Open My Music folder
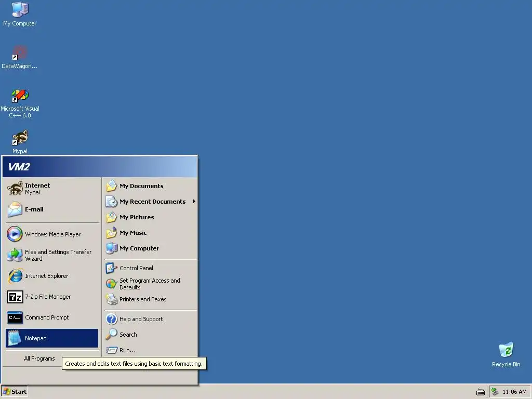Viewport: 532px width, 399px height. point(151,233)
